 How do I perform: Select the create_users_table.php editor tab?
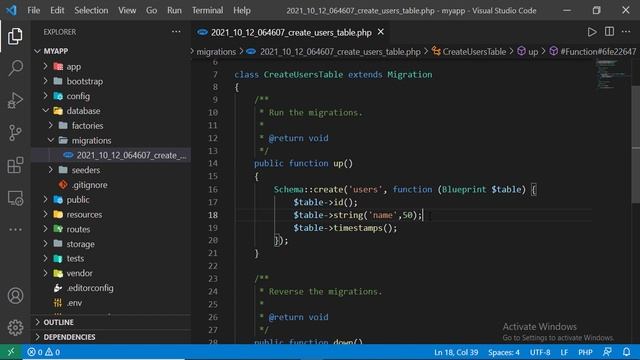291,32
